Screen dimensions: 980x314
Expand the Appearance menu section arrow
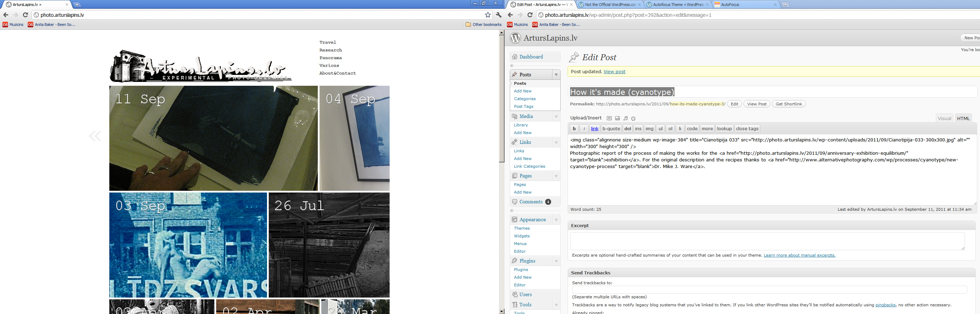coord(556,220)
